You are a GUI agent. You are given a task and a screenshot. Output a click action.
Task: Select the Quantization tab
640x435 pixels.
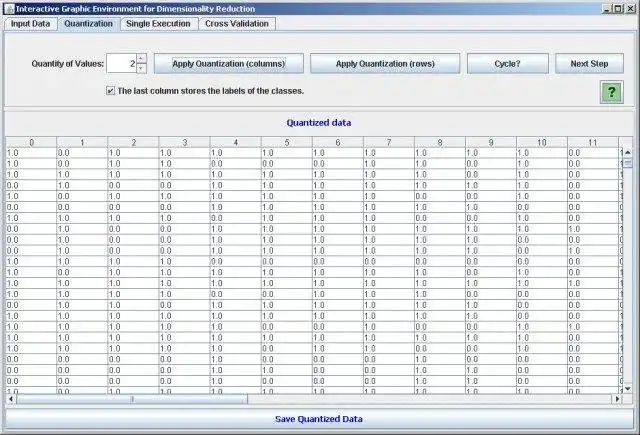click(89, 24)
